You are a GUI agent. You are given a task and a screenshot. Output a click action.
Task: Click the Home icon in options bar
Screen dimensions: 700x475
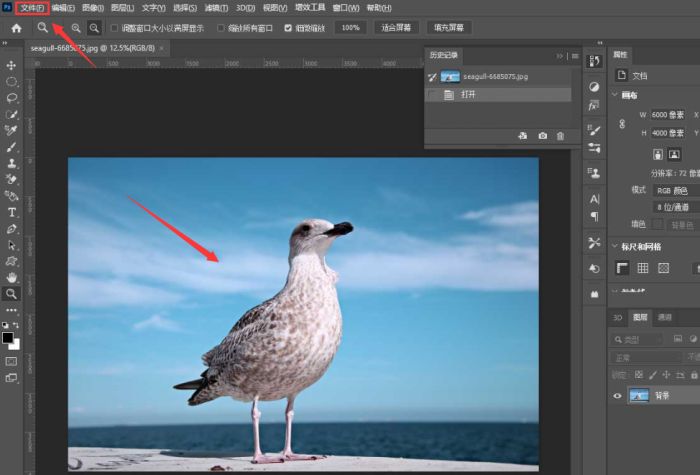pyautogui.click(x=16, y=28)
